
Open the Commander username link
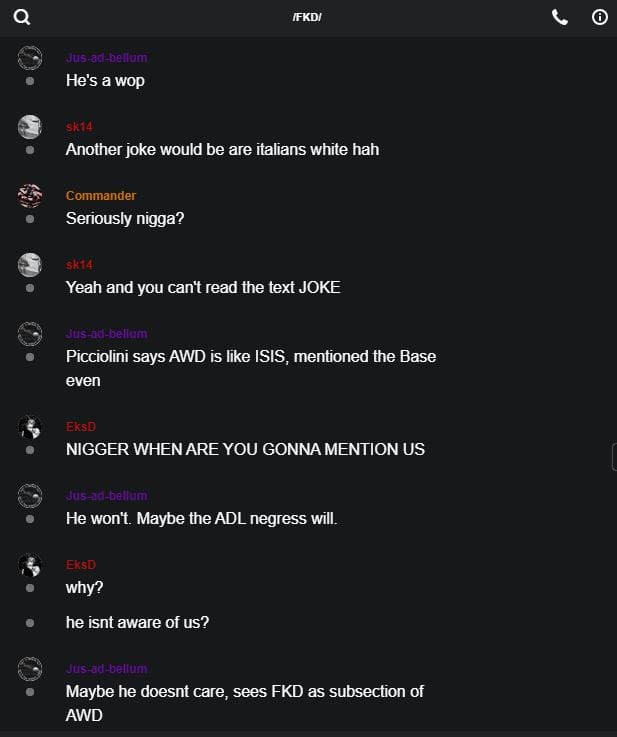(x=101, y=196)
